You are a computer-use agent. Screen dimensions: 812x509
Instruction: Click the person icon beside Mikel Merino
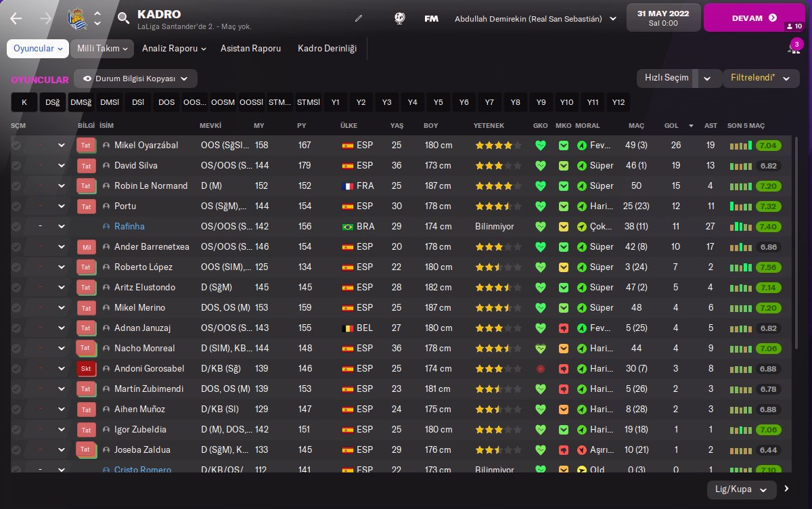106,308
